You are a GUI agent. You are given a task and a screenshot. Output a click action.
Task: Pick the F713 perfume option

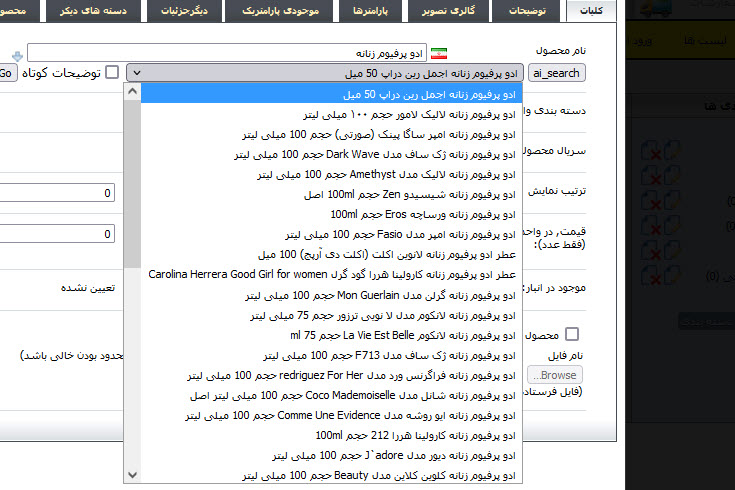pyautogui.click(x=332, y=355)
